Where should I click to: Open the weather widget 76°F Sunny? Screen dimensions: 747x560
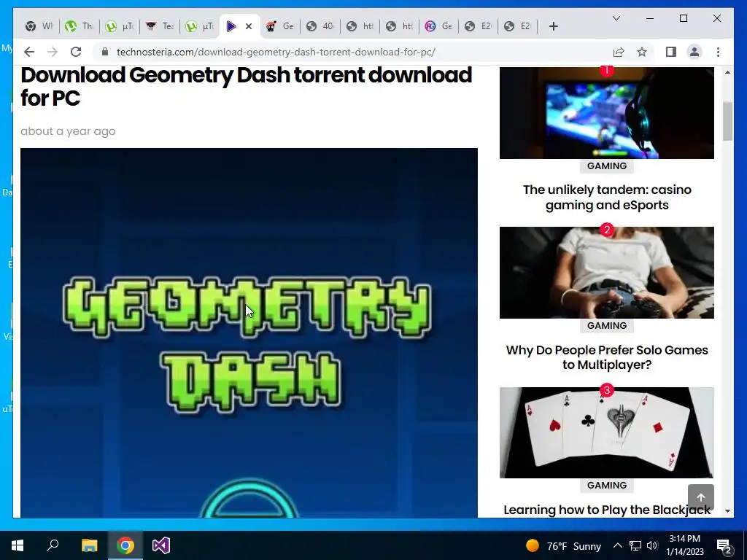[563, 545]
